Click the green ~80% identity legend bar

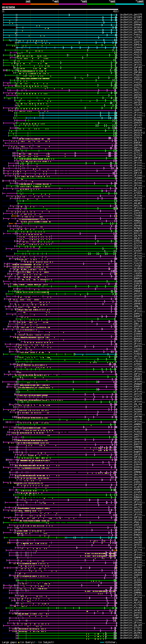pyautogui.click(x=101, y=4)
